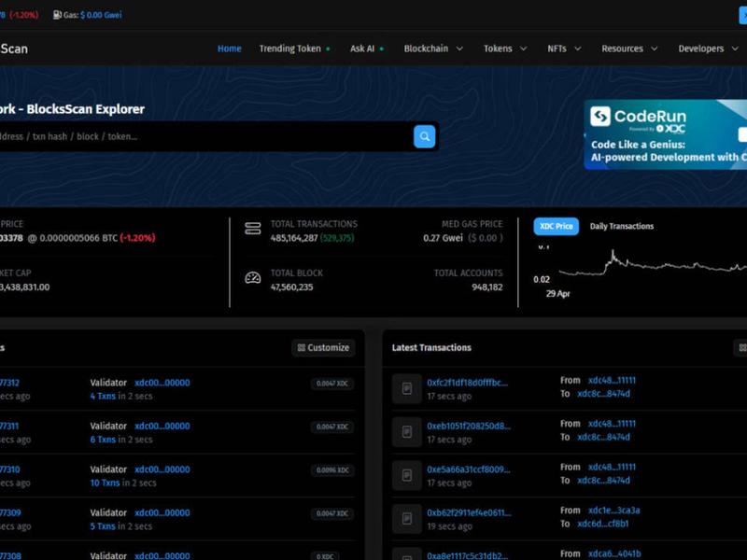Image resolution: width=747 pixels, height=560 pixels.
Task: Open the 6 Txns link
Action: 103,439
